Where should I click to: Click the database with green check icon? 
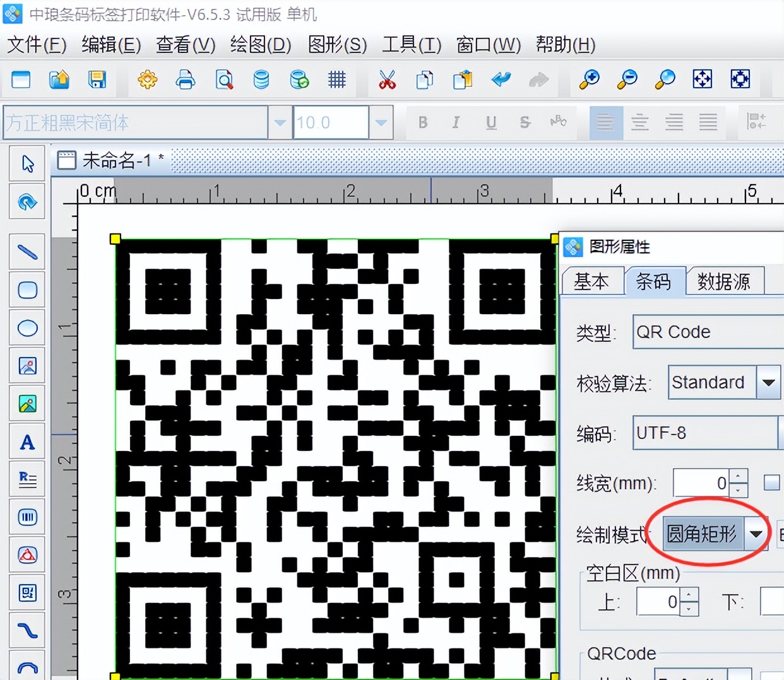click(299, 79)
